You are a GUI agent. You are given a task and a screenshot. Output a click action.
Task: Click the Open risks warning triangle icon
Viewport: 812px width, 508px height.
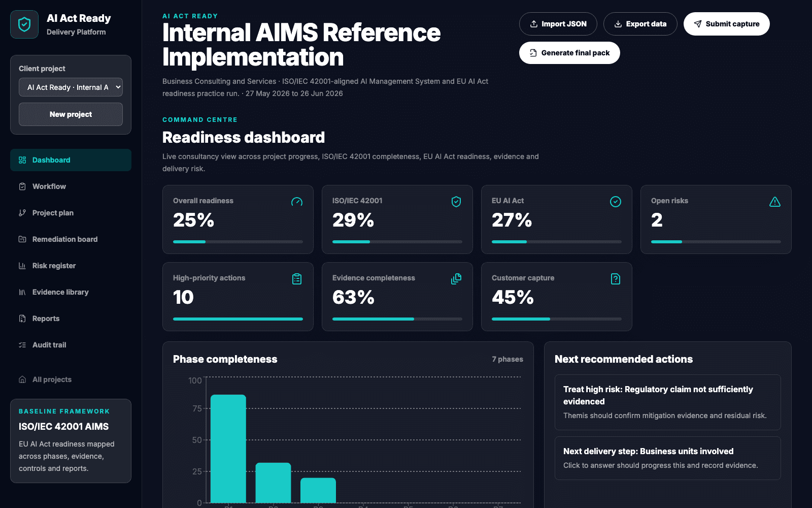tap(775, 202)
